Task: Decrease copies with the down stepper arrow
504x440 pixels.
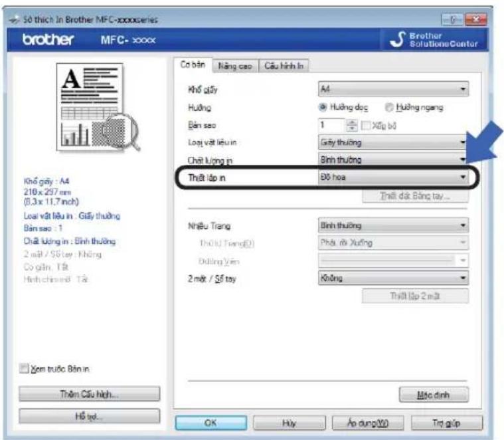Action: pos(353,129)
